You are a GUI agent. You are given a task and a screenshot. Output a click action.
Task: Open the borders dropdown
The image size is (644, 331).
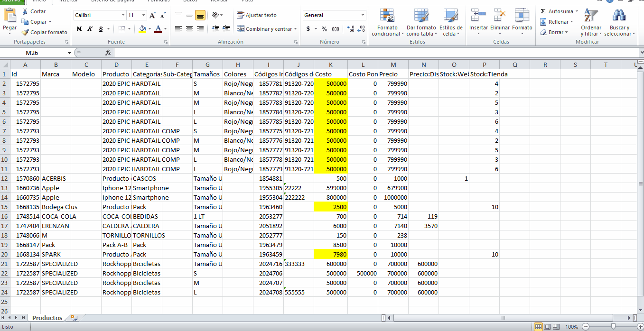[x=130, y=29]
